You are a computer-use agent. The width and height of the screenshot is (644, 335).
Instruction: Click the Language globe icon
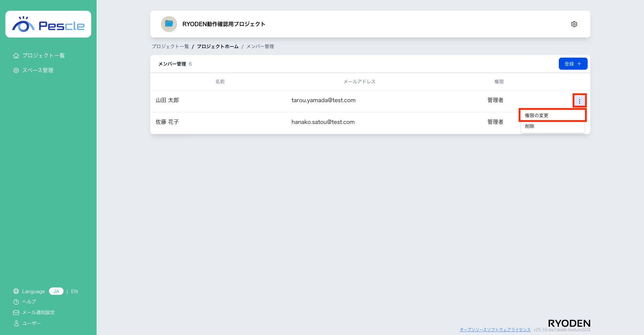click(16, 291)
